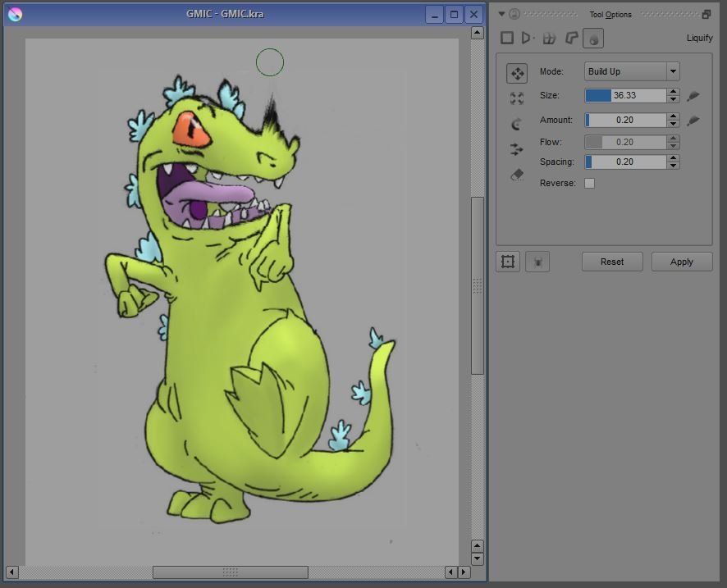Decrease Size with the down arrow
The image size is (727, 588).
click(673, 99)
